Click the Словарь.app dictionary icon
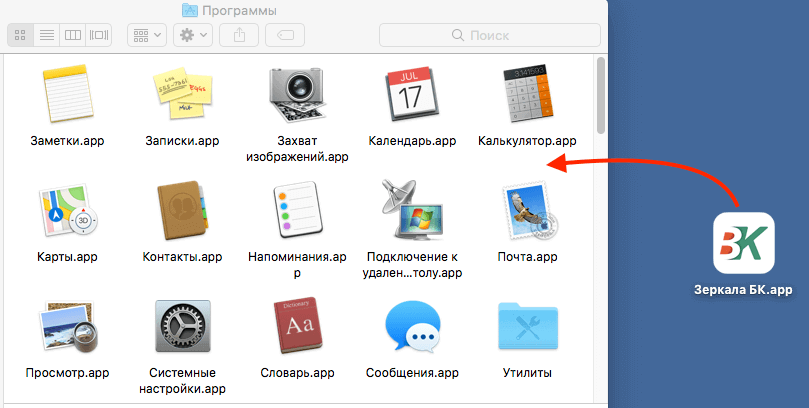Viewport: 809px width, 408px height. click(298, 327)
